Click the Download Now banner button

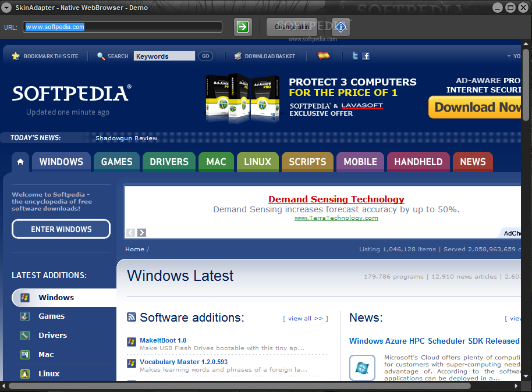(x=474, y=107)
